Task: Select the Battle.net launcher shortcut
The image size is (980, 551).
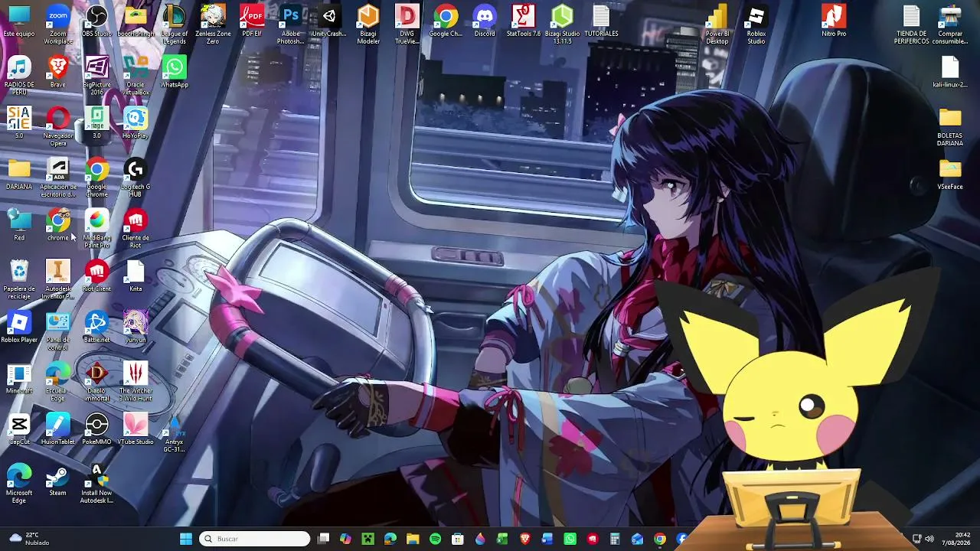Action: tap(96, 328)
